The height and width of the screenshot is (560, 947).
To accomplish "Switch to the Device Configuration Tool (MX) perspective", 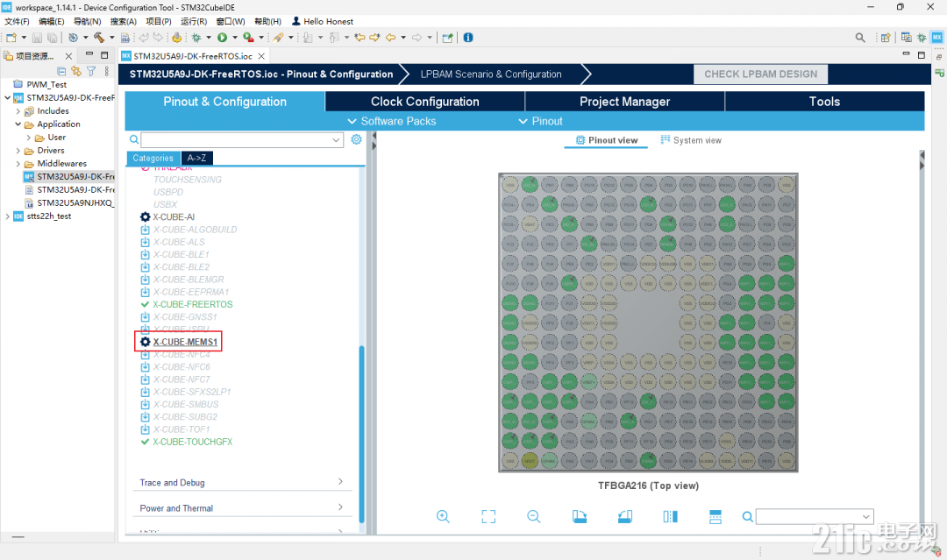I will [936, 38].
